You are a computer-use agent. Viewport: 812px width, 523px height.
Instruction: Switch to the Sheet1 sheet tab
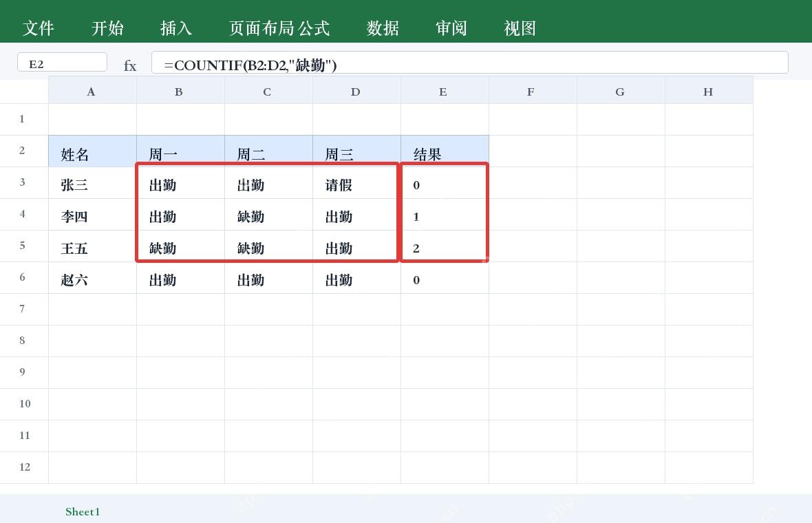[x=83, y=511]
